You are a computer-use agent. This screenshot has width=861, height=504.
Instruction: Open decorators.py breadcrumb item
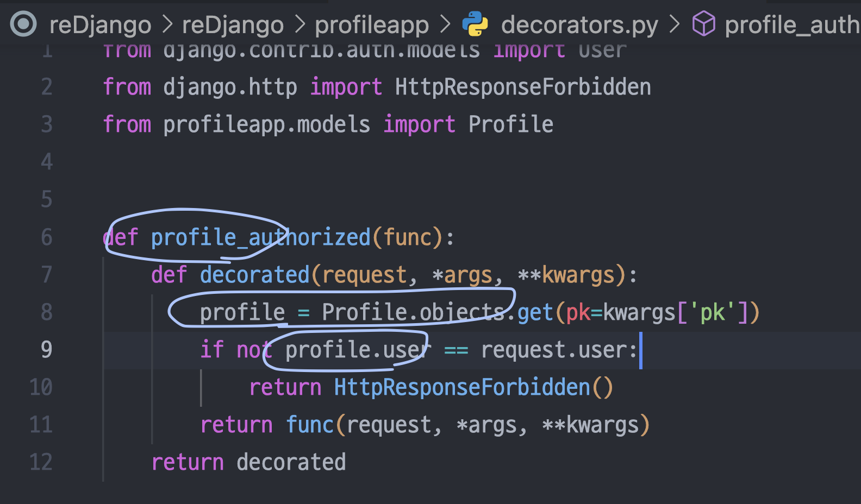point(579,25)
